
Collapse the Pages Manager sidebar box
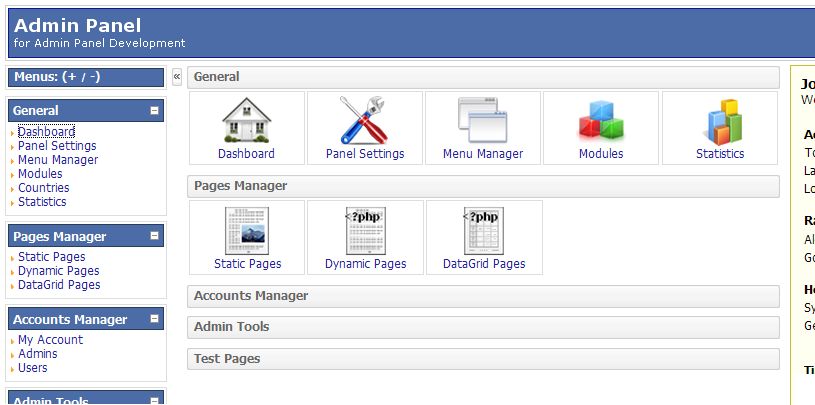click(154, 237)
